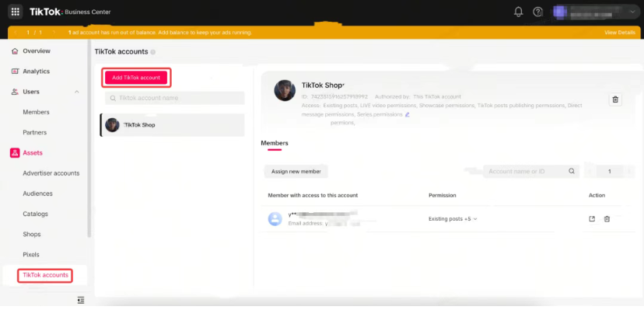The image size is (644, 310).
Task: Click the search magnifier in the Account name field
Action: (x=572, y=172)
